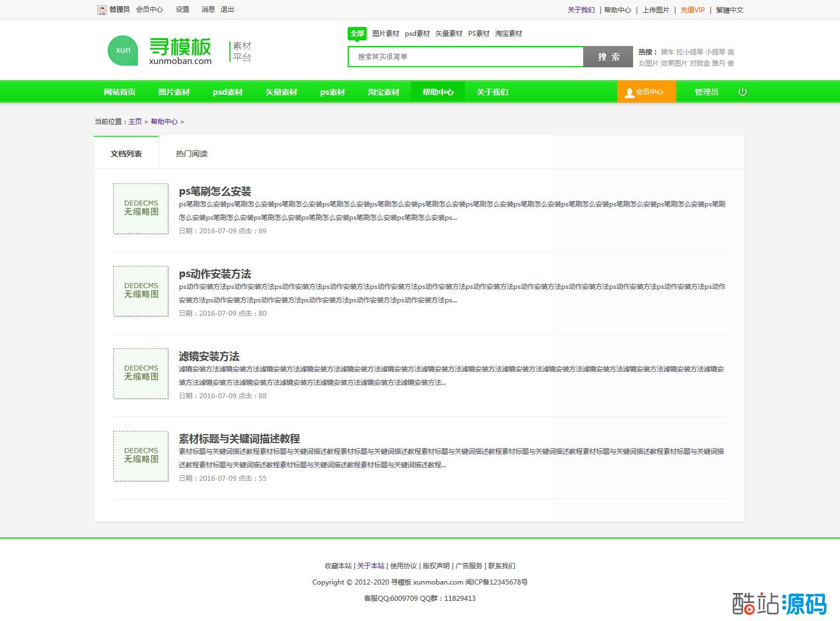Click 主页 in the breadcrumb
840x621 pixels.
pyautogui.click(x=135, y=122)
